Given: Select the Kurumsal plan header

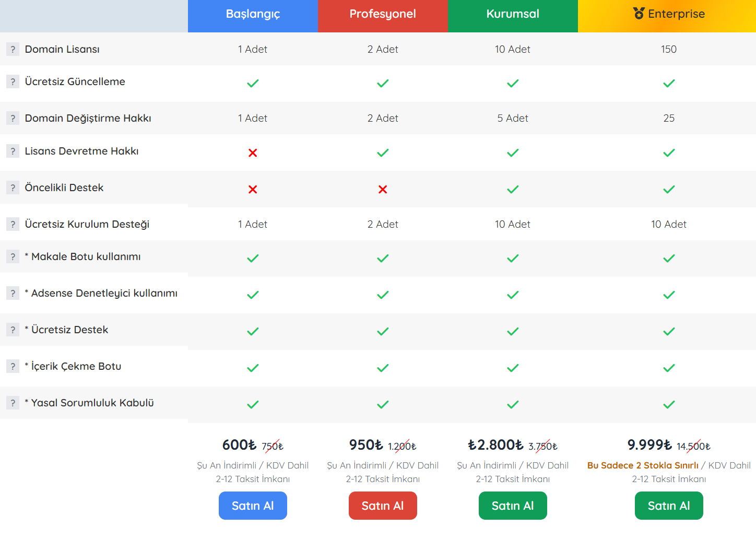Looking at the screenshot, I should pos(513,16).
